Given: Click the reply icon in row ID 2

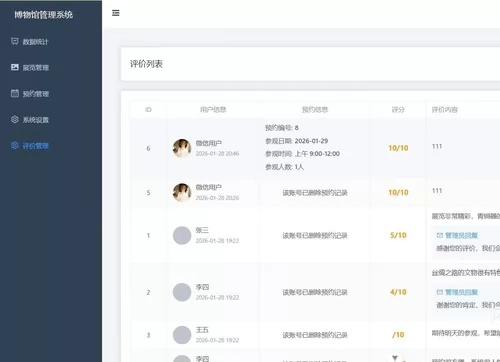Looking at the screenshot, I should [x=440, y=292].
